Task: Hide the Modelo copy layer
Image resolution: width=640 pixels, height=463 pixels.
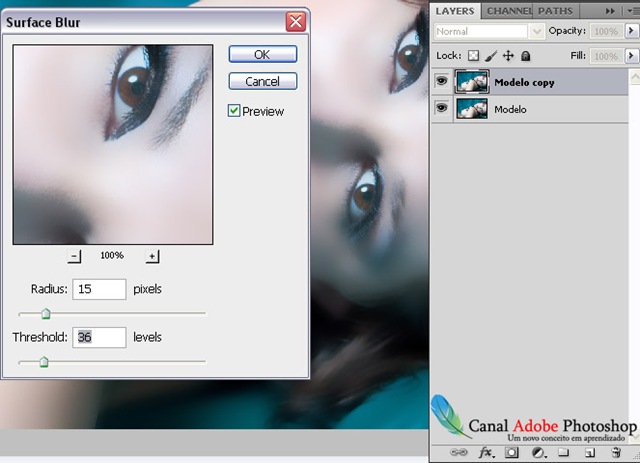Action: [x=442, y=81]
